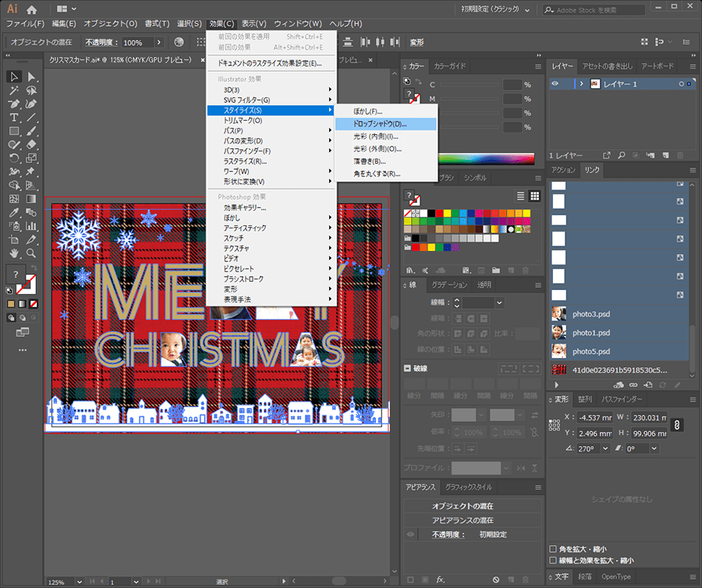This screenshot has width=702, height=588.
Task: Activate the Zoom magnifier tool
Action: 31,253
